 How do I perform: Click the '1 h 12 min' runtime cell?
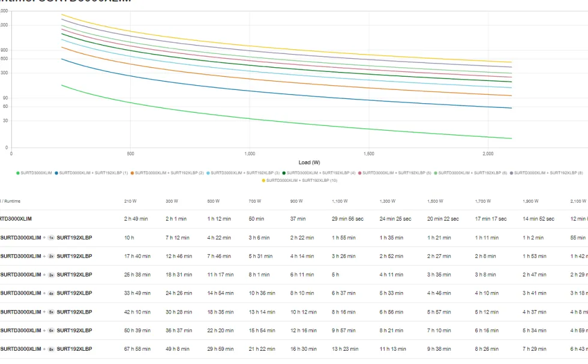coord(219,219)
